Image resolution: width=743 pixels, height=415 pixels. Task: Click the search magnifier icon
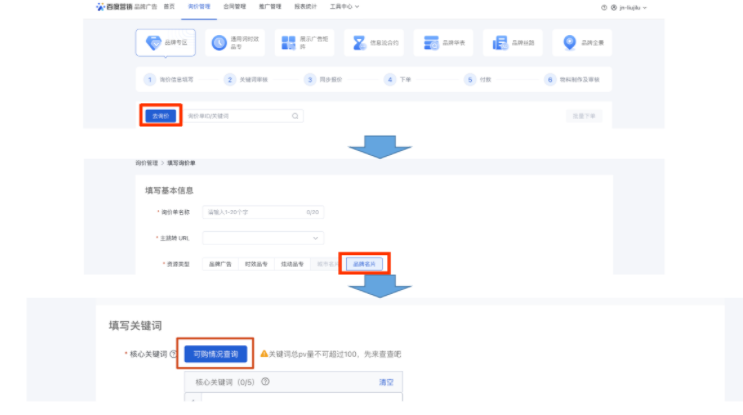click(295, 116)
